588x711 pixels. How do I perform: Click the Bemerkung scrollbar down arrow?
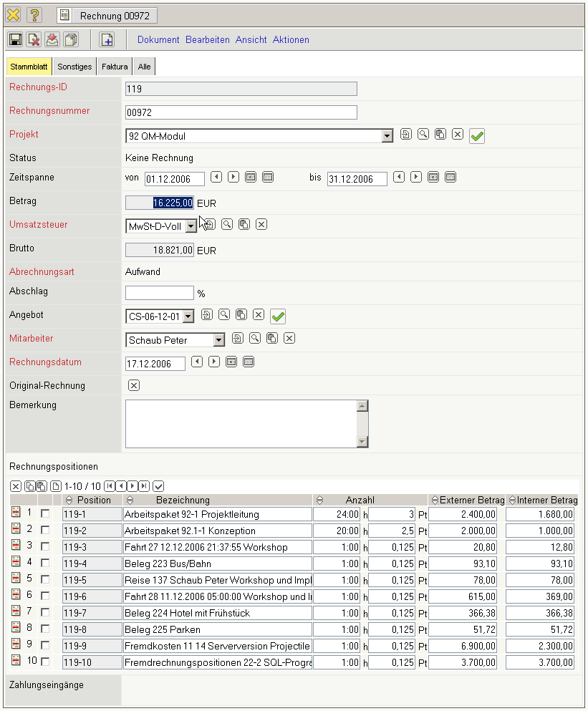pos(362,442)
